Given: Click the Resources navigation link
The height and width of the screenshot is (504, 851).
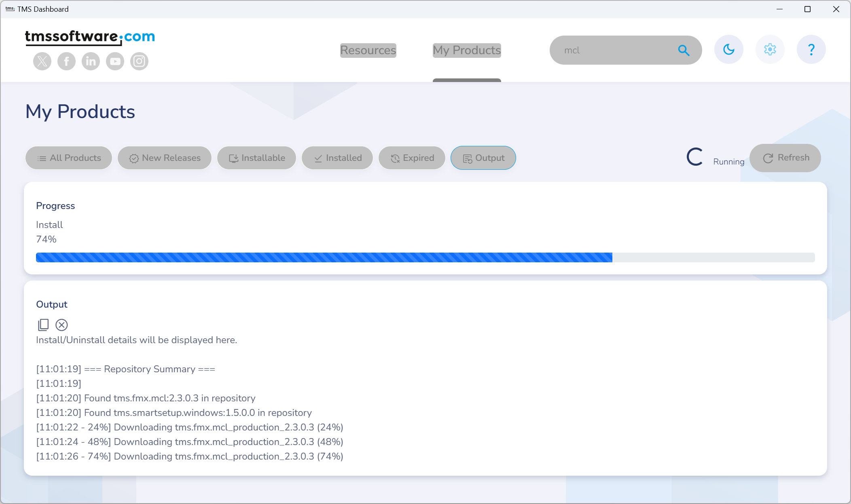Looking at the screenshot, I should pyautogui.click(x=368, y=50).
